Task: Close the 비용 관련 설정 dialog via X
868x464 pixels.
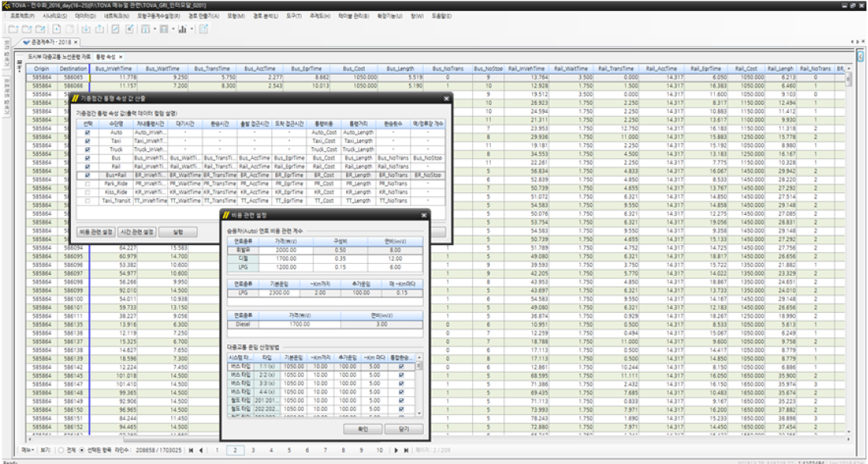Action: [x=424, y=215]
